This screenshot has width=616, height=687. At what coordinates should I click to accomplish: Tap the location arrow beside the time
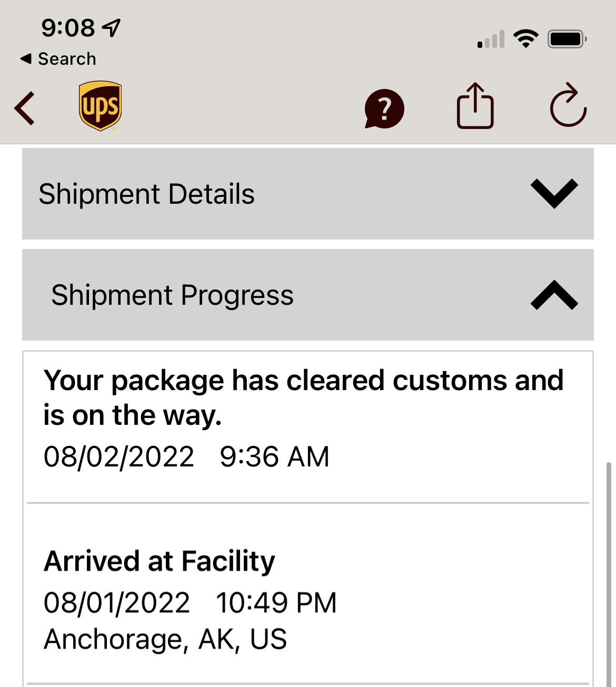tap(111, 28)
